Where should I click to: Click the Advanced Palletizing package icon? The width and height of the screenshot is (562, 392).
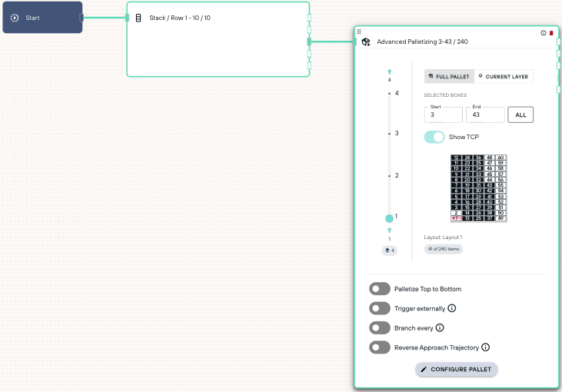click(366, 42)
